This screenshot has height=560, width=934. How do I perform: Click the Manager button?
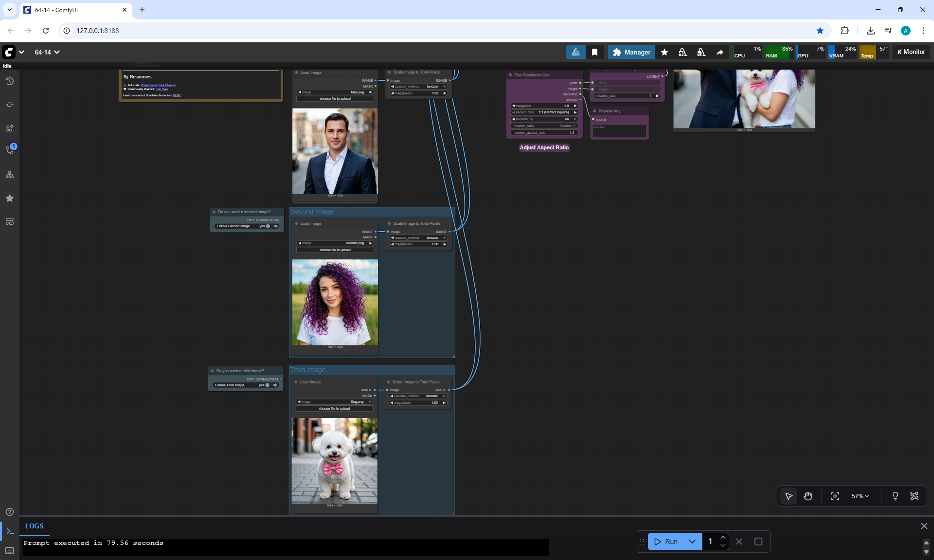631,52
